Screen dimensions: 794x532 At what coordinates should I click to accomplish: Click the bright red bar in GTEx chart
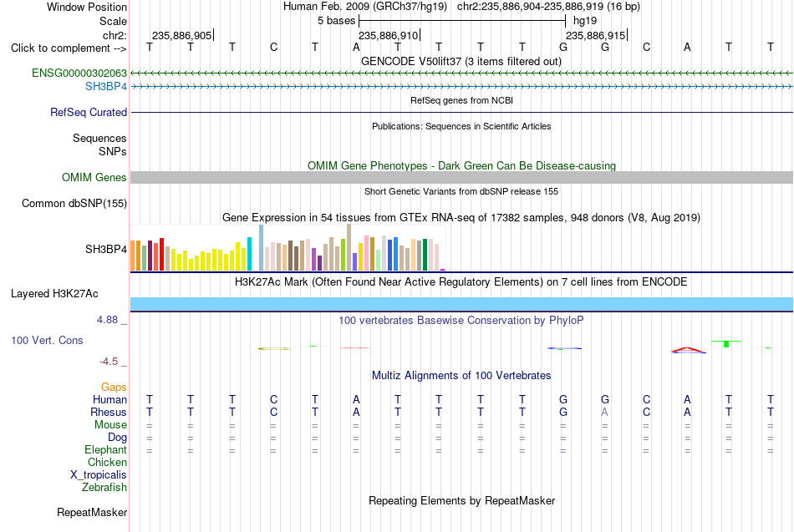tap(161, 254)
